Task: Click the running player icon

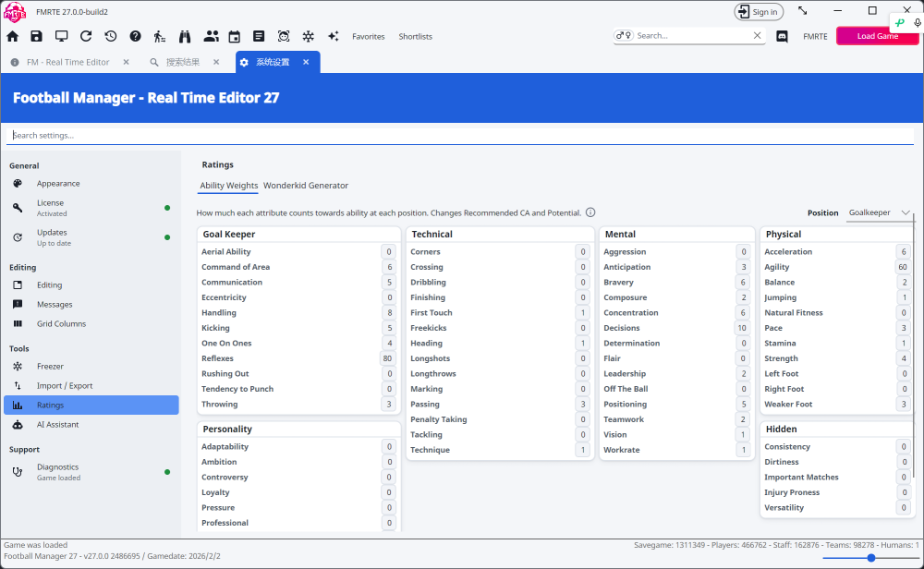Action: pos(160,37)
